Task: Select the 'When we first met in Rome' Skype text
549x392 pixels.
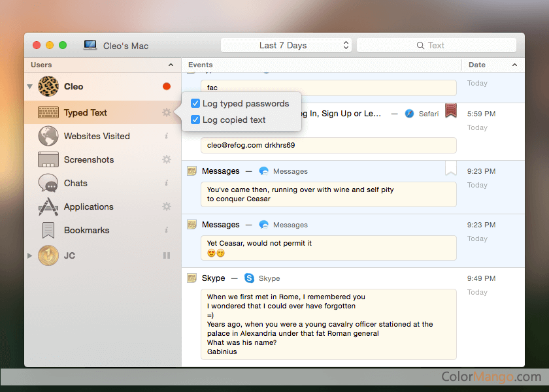Action: coord(328,324)
